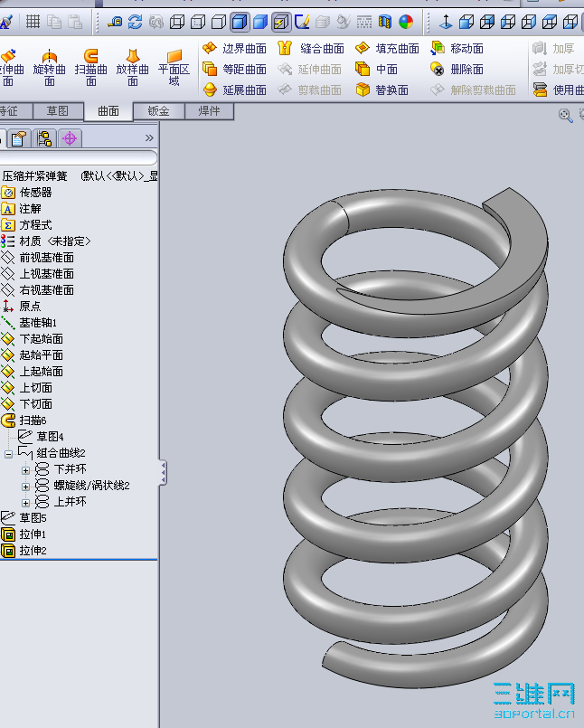The height and width of the screenshot is (728, 584).
Task: Click the Measure tool icon
Action: pos(115,22)
